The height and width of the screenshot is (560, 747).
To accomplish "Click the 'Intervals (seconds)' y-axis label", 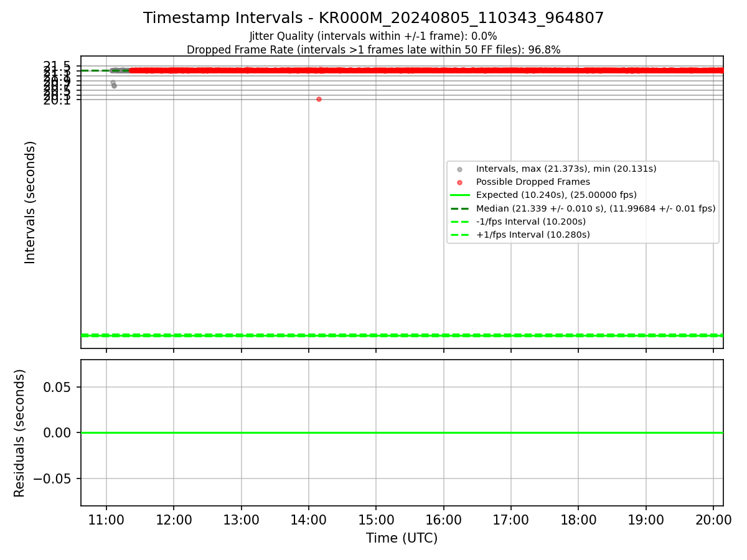I will coord(31,202).
